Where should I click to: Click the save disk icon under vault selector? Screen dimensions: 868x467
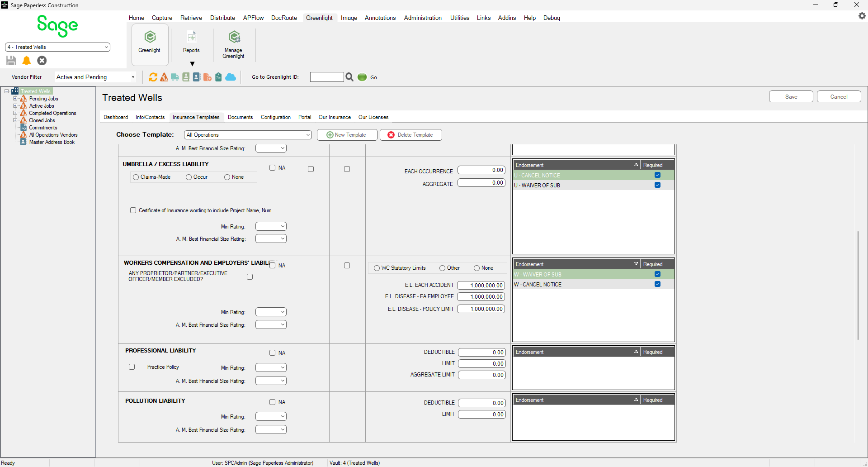pos(11,61)
